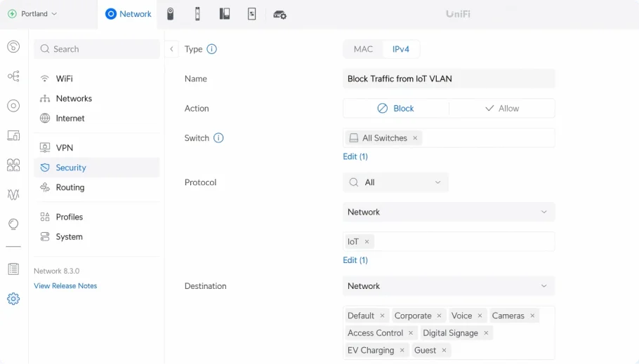Open the UniFi Connect display app icon
Image resolution: width=639 pixels, height=364 pixels.
tap(252, 14)
